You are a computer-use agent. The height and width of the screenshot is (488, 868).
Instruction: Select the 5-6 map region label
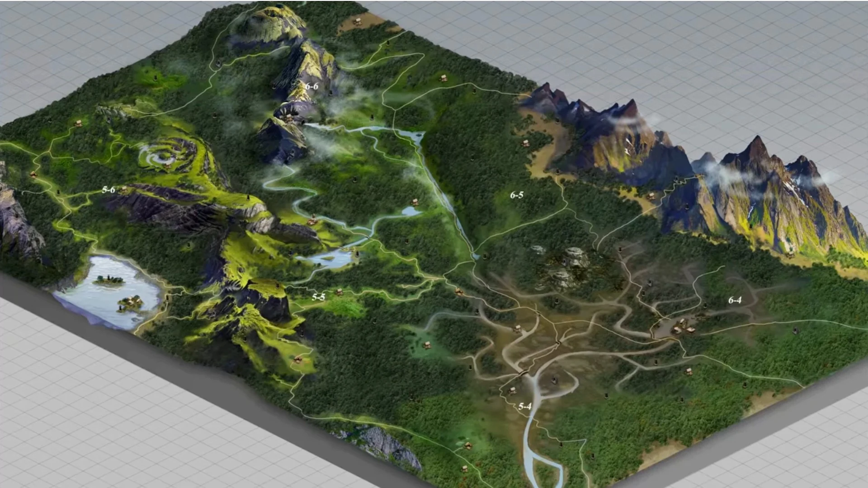tap(108, 190)
